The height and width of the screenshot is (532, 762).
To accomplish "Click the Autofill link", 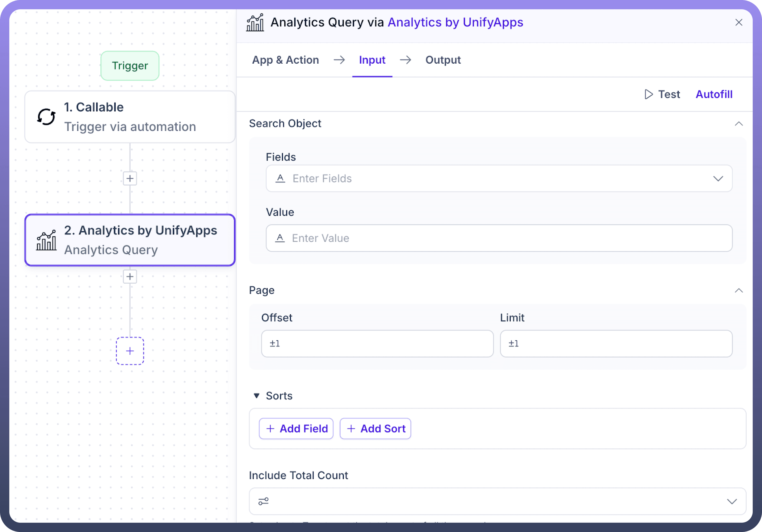I will (713, 94).
